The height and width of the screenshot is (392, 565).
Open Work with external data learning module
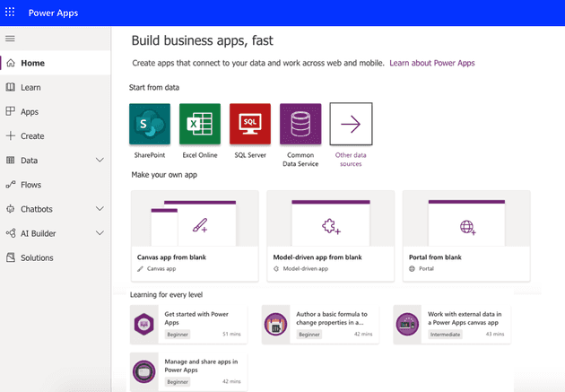[452, 324]
